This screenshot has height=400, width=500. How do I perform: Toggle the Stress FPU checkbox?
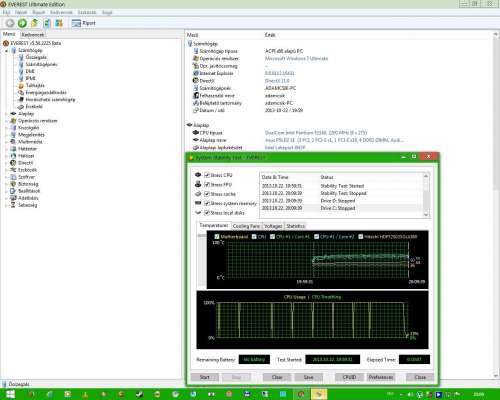(x=207, y=184)
